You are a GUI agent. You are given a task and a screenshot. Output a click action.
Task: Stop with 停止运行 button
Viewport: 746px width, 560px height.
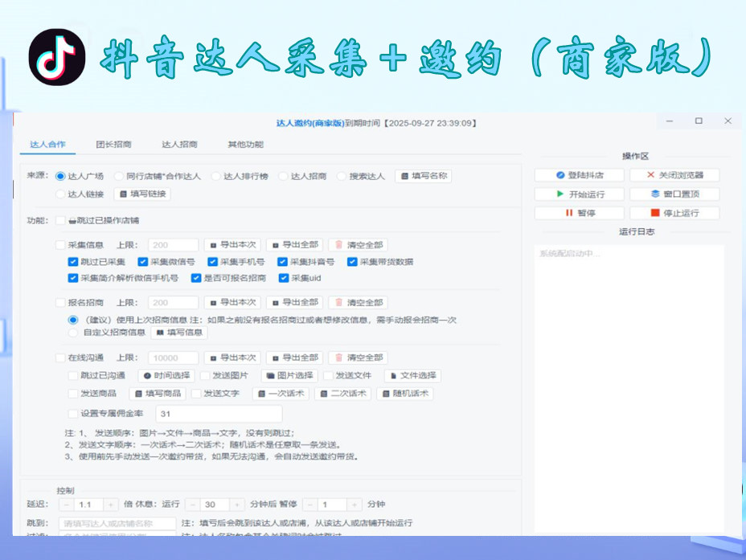coord(674,213)
